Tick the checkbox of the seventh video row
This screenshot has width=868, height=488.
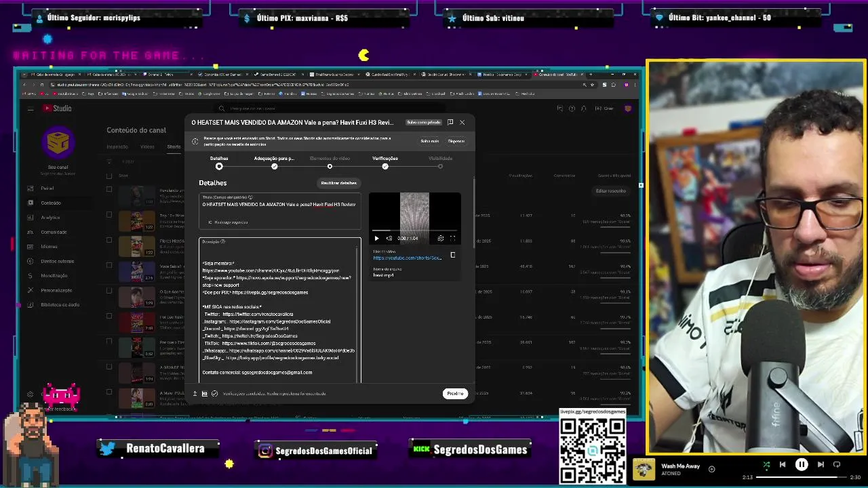[109, 342]
